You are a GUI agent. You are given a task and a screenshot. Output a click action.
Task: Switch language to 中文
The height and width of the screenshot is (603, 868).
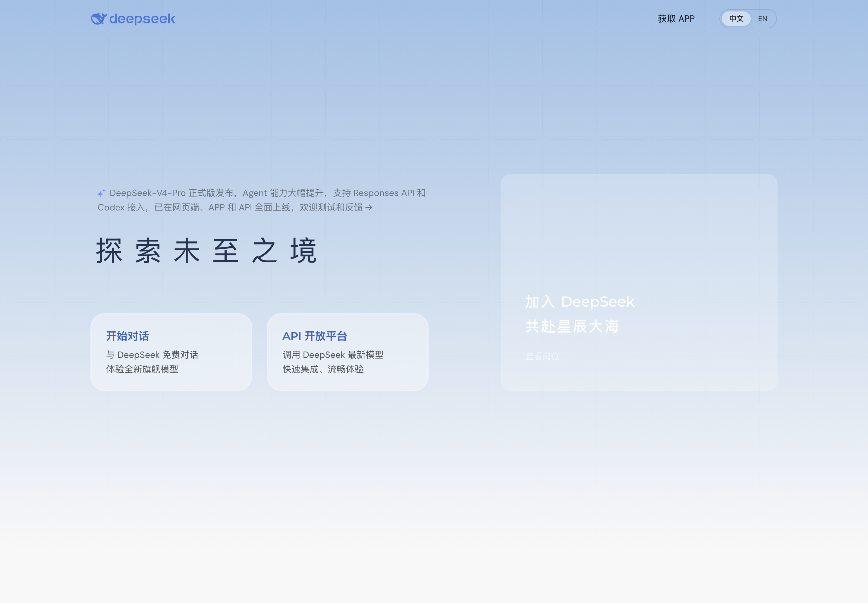pyautogui.click(x=736, y=18)
